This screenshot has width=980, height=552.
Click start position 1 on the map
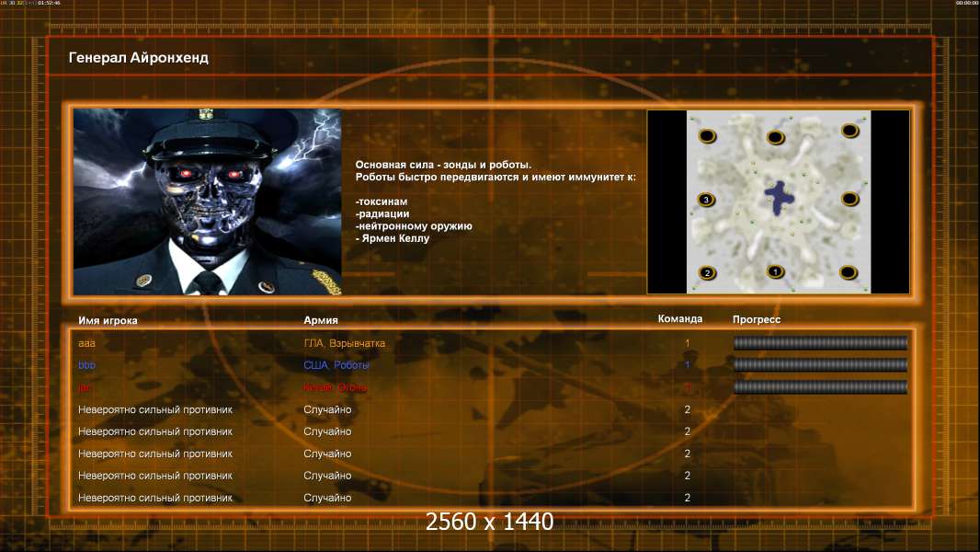[x=775, y=272]
